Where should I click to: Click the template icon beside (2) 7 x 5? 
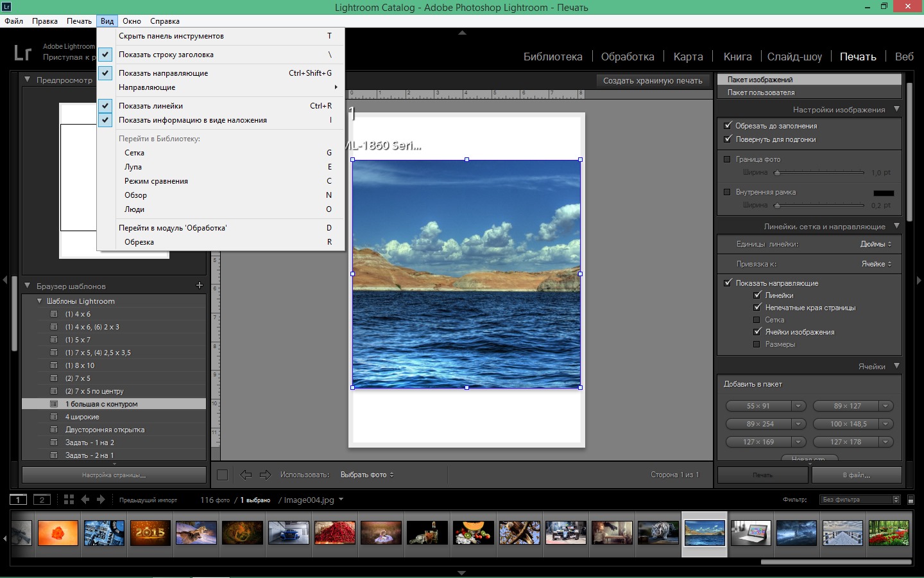[x=55, y=378]
